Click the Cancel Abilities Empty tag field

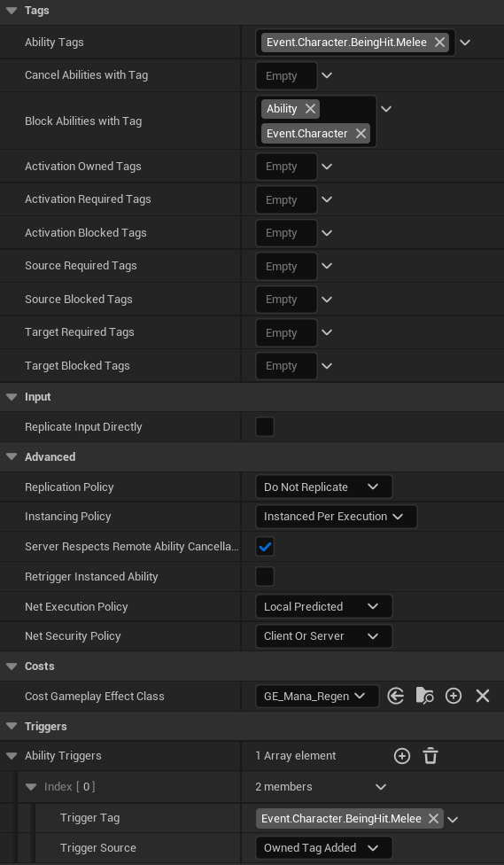[286, 75]
